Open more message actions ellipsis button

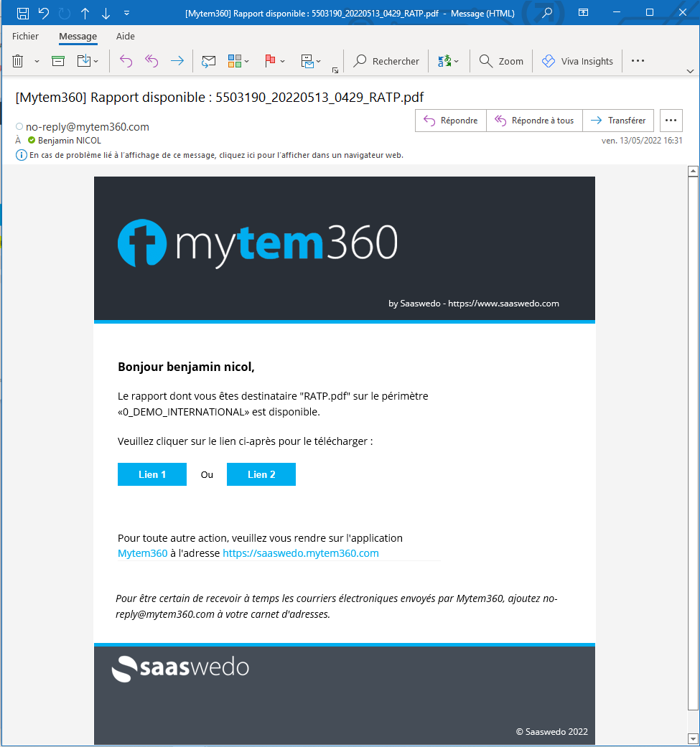671,121
